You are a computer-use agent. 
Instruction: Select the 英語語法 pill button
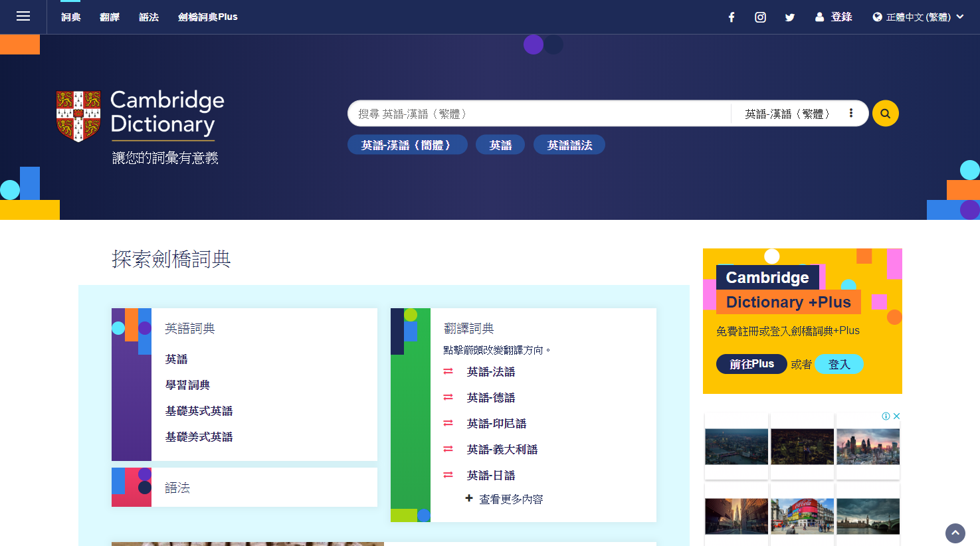569,145
